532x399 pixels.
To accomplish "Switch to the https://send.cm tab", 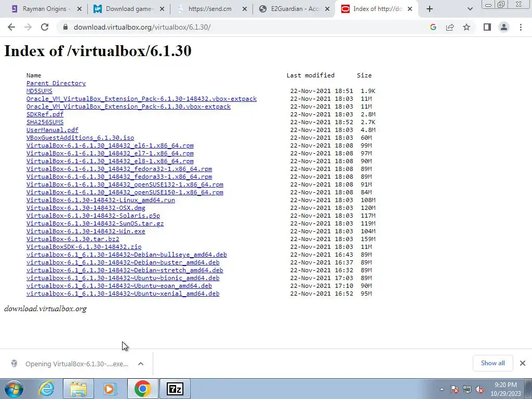I will point(211,9).
